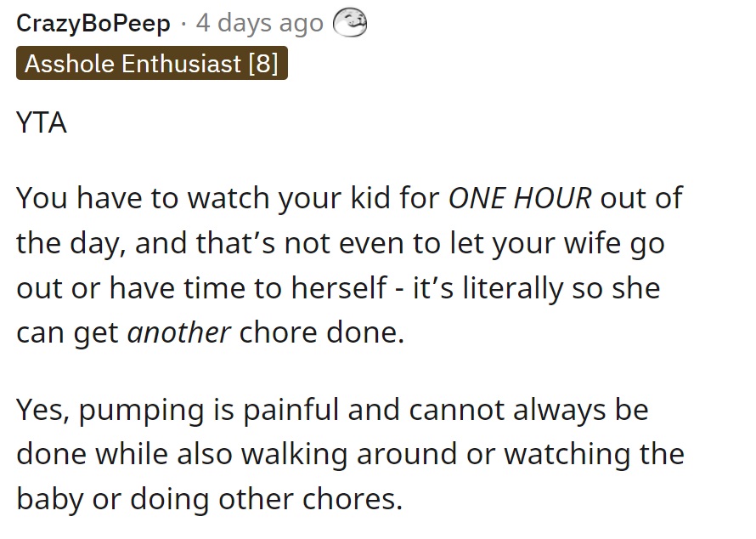Viewport: 756px width, 539px height.
Task: Click the italic word 'another'
Action: tap(179, 332)
